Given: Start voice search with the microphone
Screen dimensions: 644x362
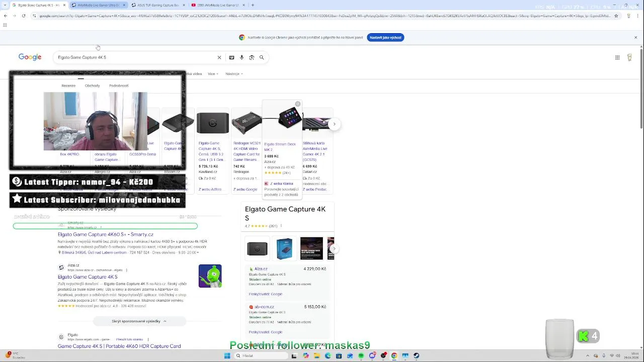Looking at the screenshot, I should tap(242, 57).
